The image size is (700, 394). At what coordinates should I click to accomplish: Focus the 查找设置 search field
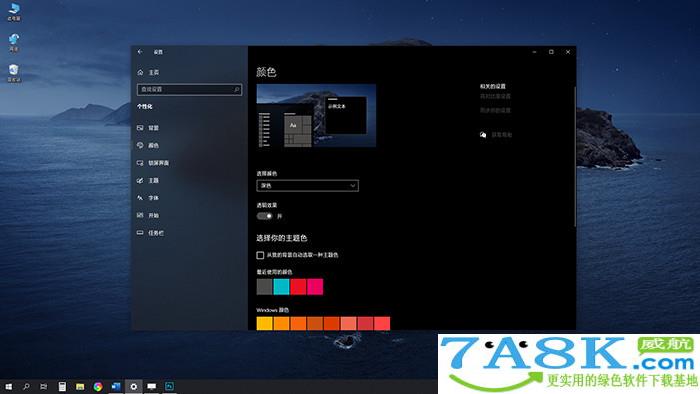click(189, 90)
